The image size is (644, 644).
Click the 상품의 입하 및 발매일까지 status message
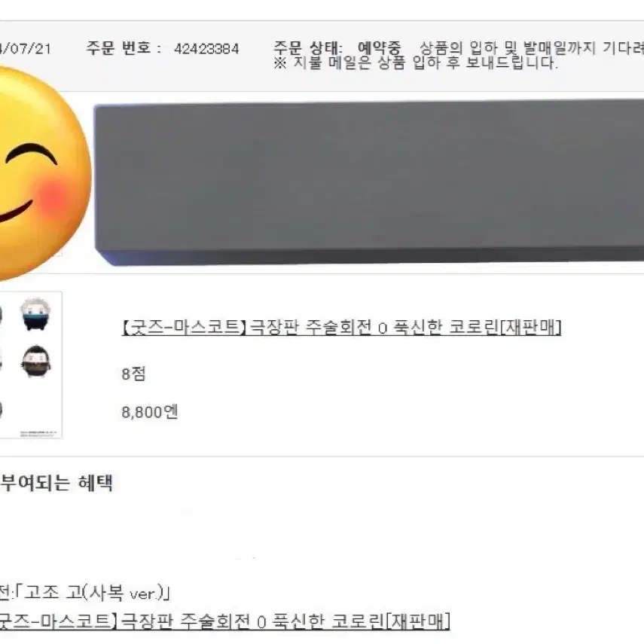click(532, 48)
